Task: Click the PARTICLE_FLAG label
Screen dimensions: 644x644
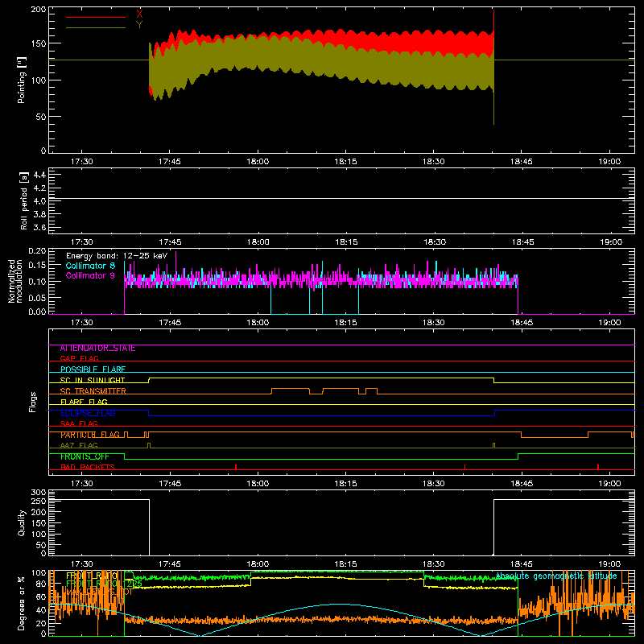Action: [90, 435]
